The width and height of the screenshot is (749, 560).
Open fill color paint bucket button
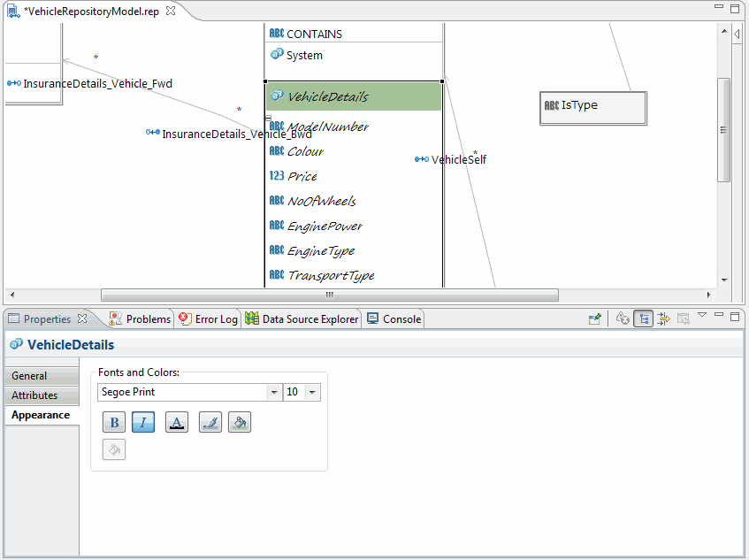pyautogui.click(x=240, y=422)
